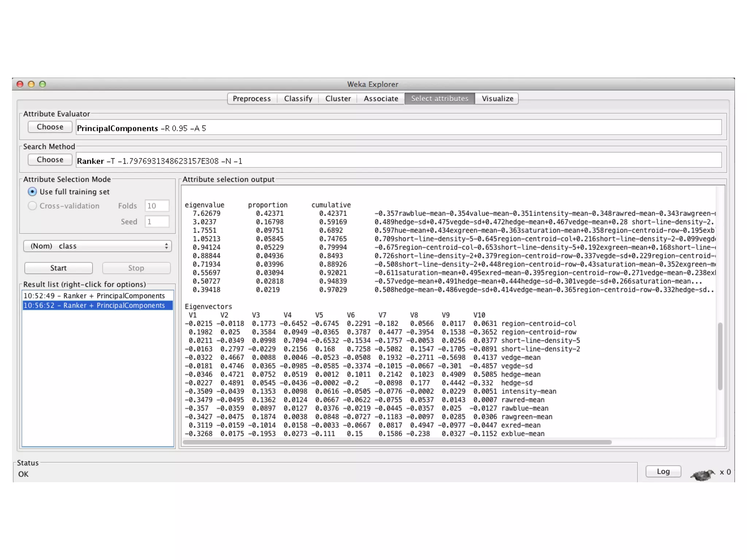The height and width of the screenshot is (560, 747).
Task: Select the 10:52:49 Ranker result entry
Action: pos(94,296)
